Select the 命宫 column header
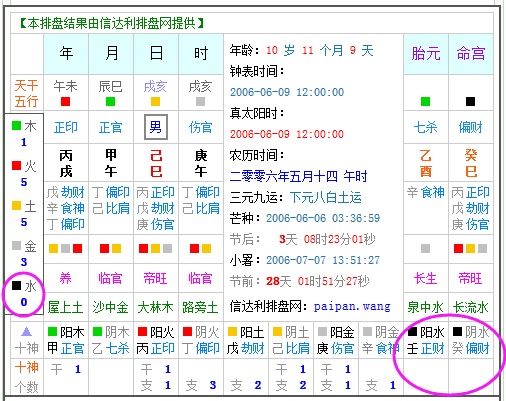 (471, 54)
